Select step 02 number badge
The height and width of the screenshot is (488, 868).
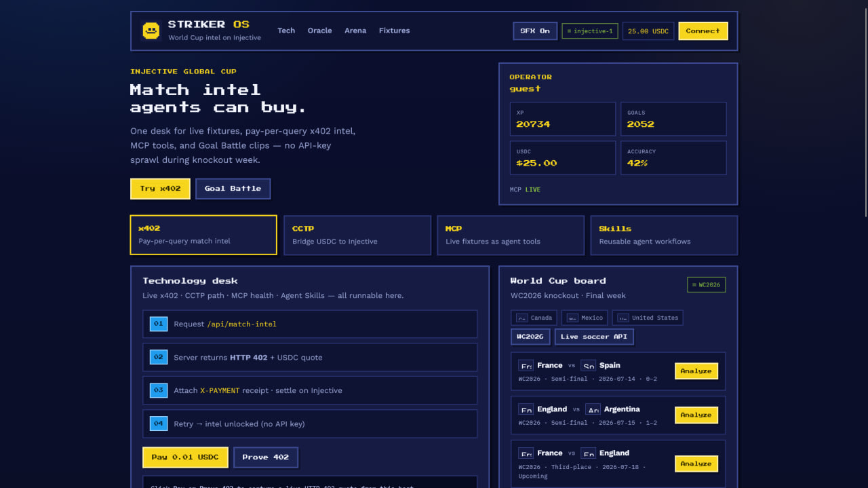click(x=159, y=357)
